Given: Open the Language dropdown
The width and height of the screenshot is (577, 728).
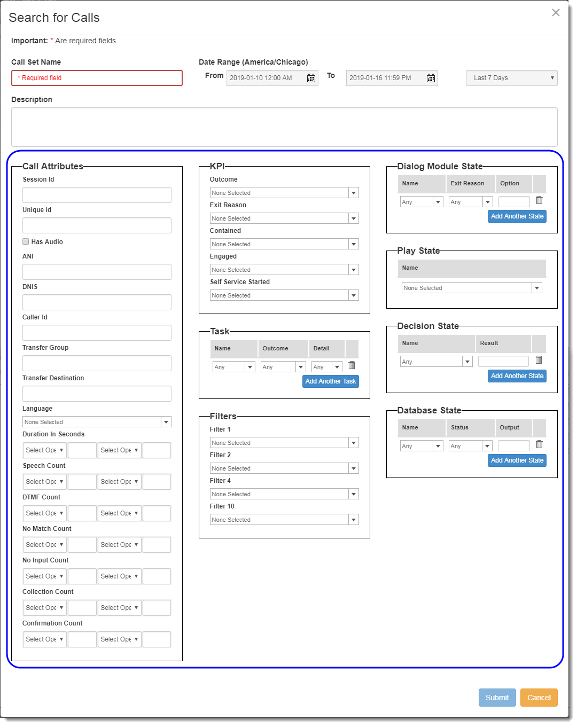Looking at the screenshot, I should (96, 422).
